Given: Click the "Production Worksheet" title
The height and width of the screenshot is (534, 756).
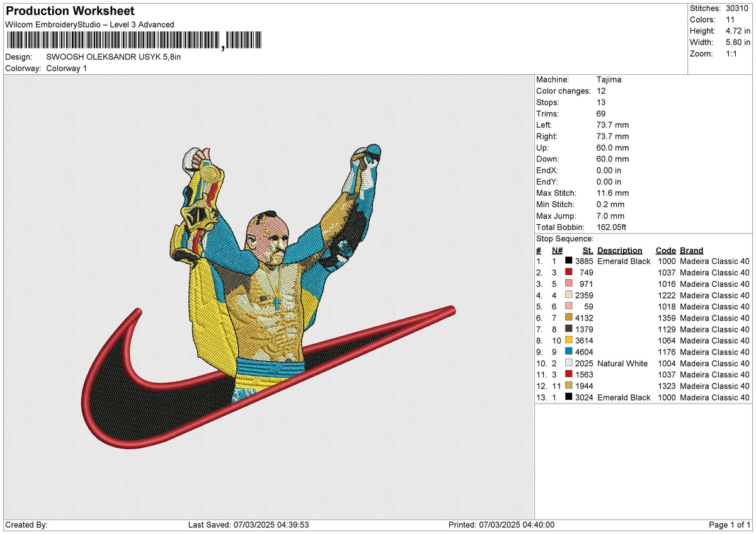Looking at the screenshot, I should tap(70, 11).
